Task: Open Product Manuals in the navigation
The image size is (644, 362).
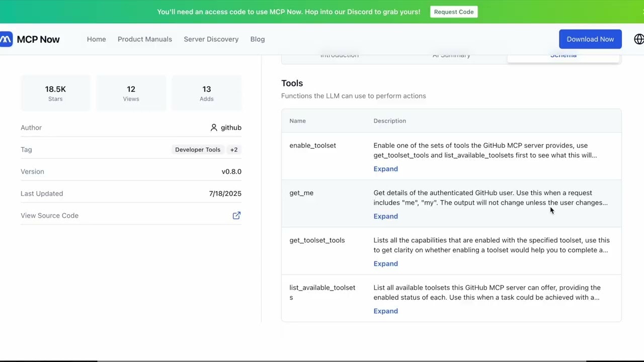Action: 145,39
